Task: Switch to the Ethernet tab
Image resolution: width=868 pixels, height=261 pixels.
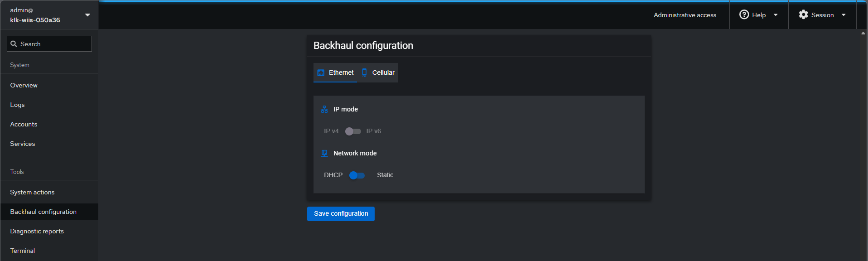Action: tap(335, 72)
